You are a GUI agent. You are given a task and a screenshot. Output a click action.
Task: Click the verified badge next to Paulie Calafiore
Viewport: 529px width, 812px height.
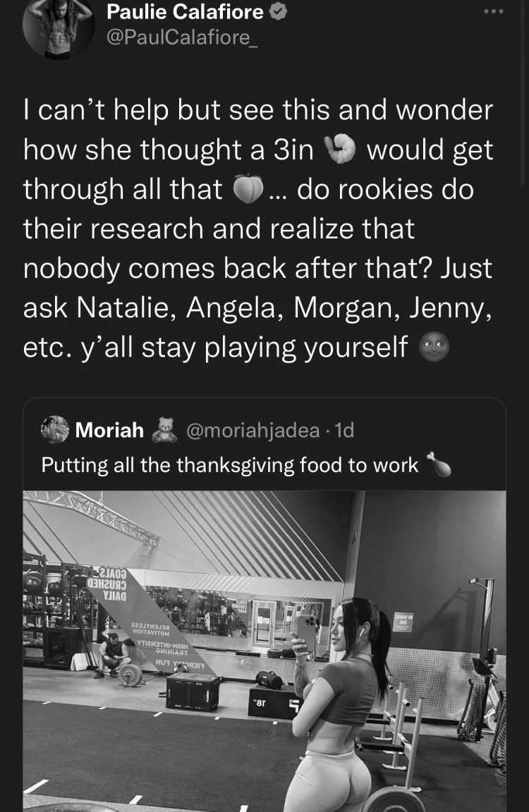pos(279,12)
